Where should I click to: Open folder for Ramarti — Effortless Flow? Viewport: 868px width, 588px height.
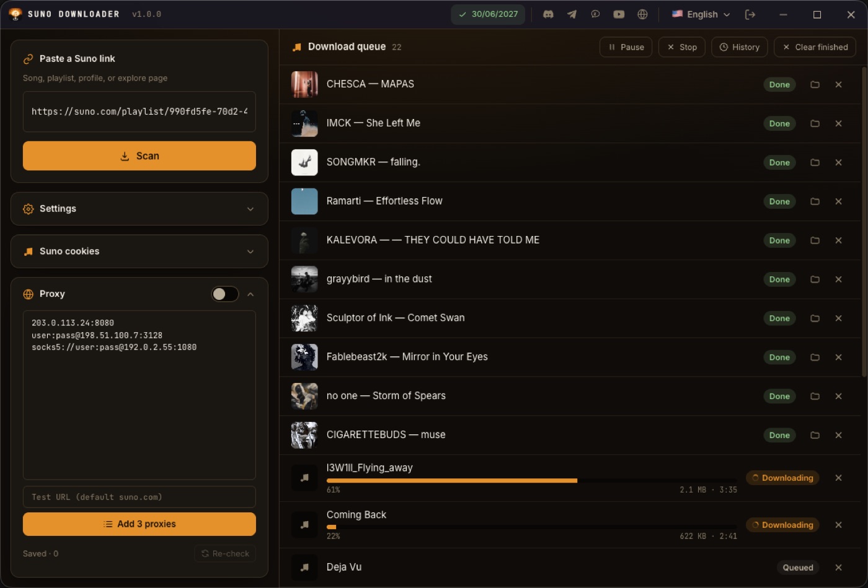815,201
